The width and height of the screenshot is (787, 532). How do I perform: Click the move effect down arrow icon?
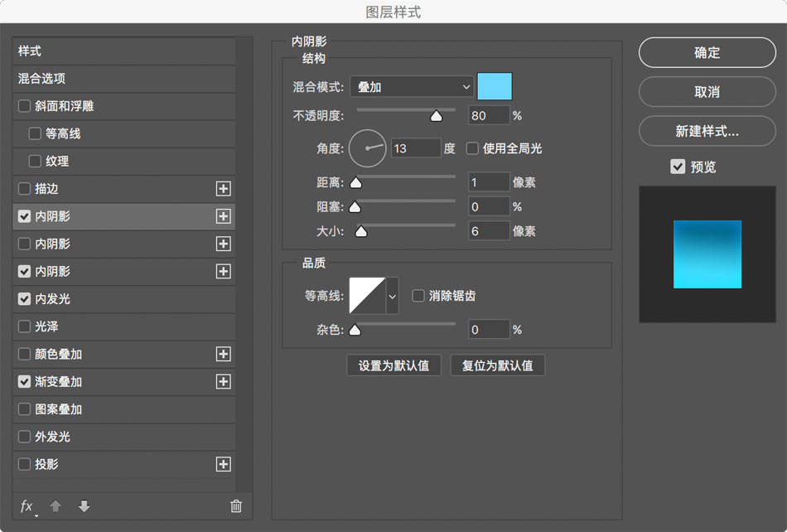[x=84, y=506]
